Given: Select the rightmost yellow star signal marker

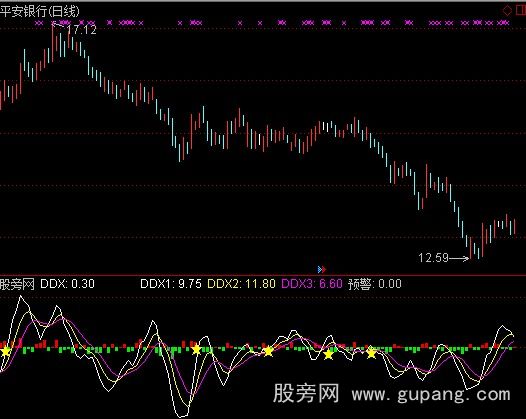Looking at the screenshot, I should (x=371, y=353).
